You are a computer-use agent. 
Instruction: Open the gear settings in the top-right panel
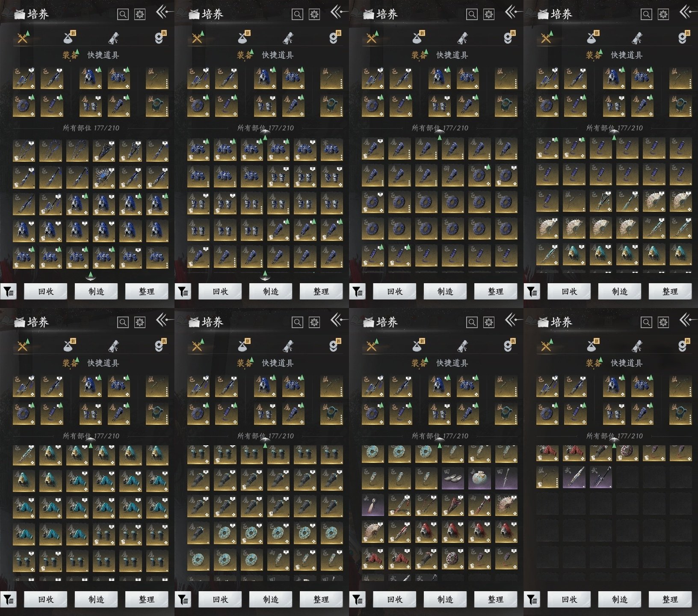click(663, 15)
